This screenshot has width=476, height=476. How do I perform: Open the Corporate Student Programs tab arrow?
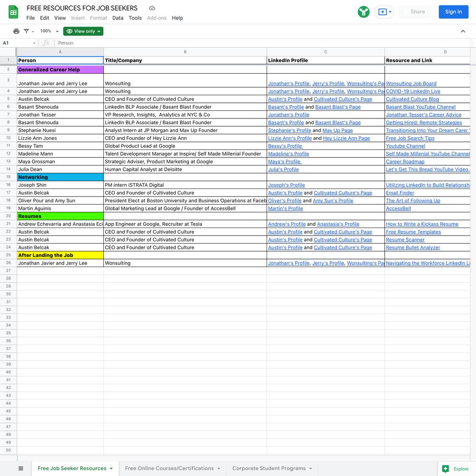pyautogui.click(x=310, y=468)
